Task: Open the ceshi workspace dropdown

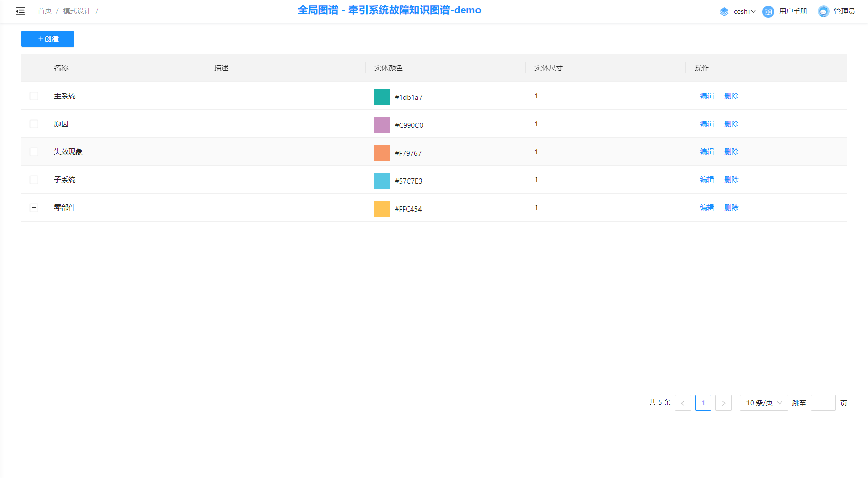Action: point(744,11)
